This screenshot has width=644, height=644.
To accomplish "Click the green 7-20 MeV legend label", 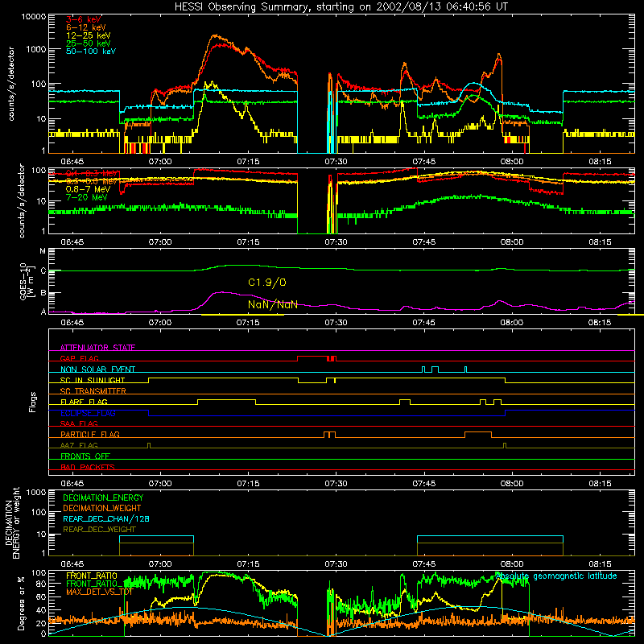I will (86, 197).
